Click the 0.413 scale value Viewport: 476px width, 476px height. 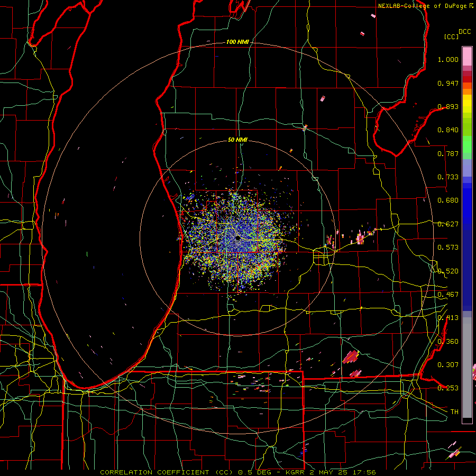(x=448, y=318)
